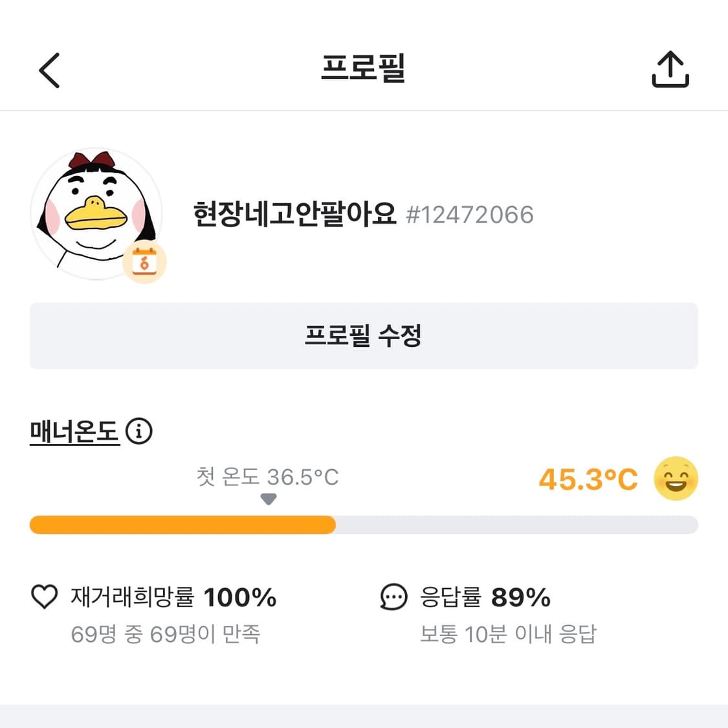Select the 보통 10분 이내 응답 text
Viewport: 728px width, 728px height.
tap(508, 634)
